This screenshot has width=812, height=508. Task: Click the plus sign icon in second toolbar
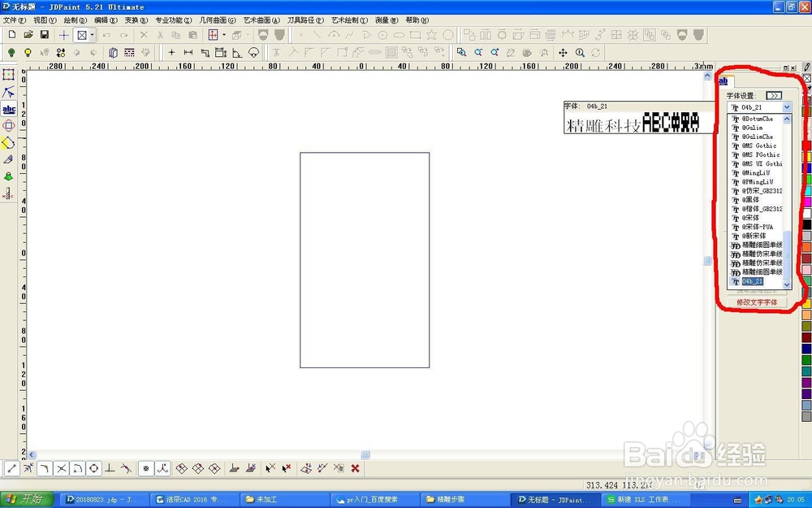point(171,52)
